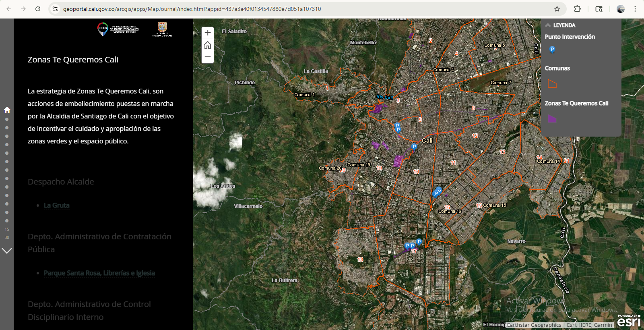Open Parque Santa Rosa, Librerías e Iglesia link

point(99,273)
